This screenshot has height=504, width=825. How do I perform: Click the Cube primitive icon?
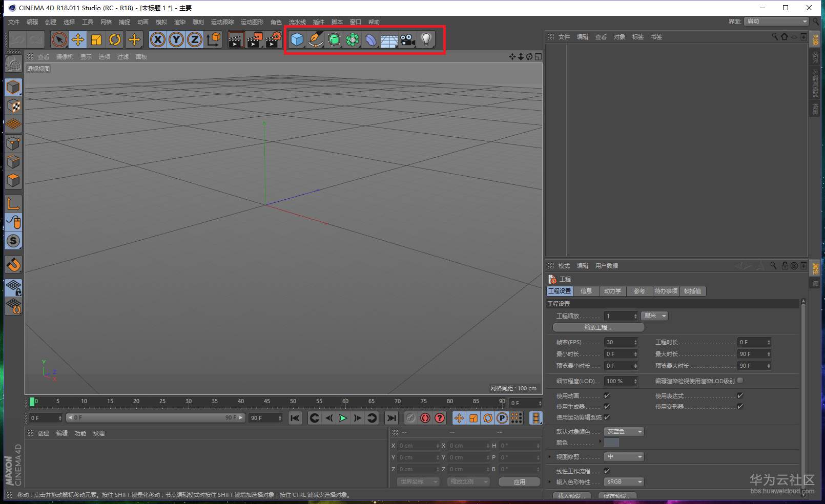pyautogui.click(x=297, y=39)
